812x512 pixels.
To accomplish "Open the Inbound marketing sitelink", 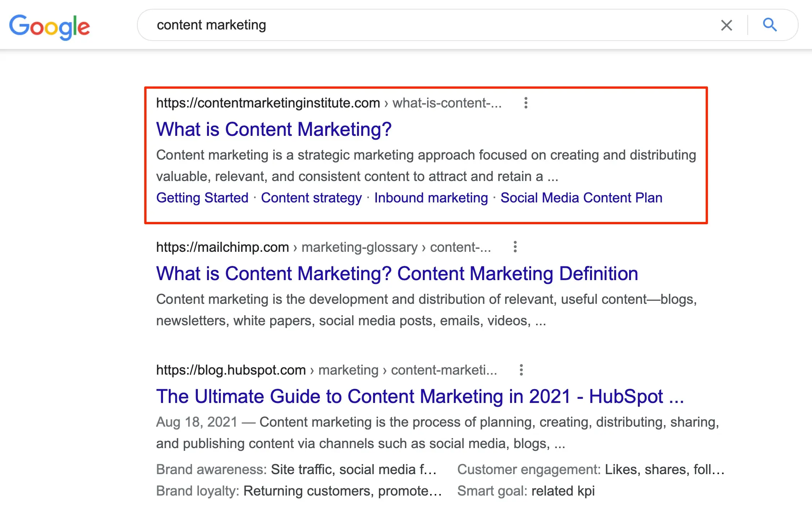I will (x=431, y=198).
